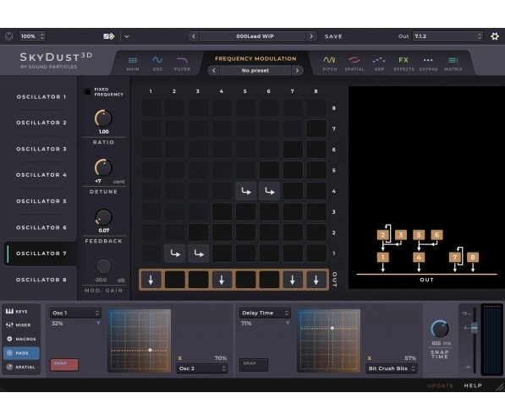The image size is (505, 420).
Task: Open the Osc 2 X-axis dropdown
Action: click(x=202, y=368)
